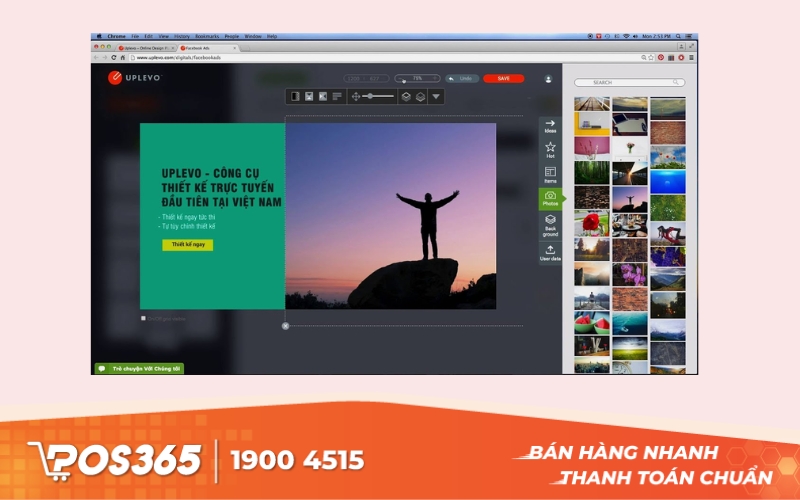The height and width of the screenshot is (500, 800).
Task: Send layer backward with second stack icon
Action: [x=420, y=96]
